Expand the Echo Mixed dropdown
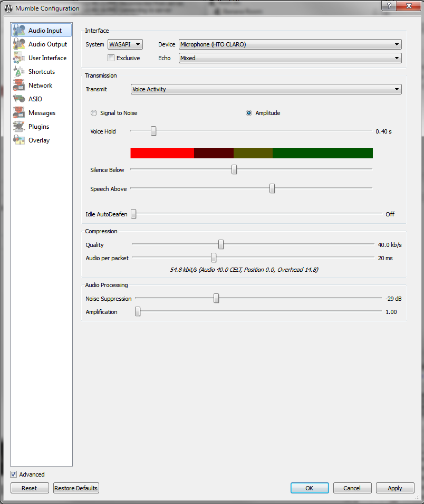This screenshot has height=504, width=424. [x=290, y=58]
